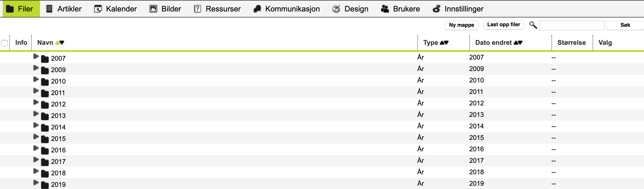Click the Kalender calendar icon
Viewport: 644px width, 189px height.
(98, 9)
